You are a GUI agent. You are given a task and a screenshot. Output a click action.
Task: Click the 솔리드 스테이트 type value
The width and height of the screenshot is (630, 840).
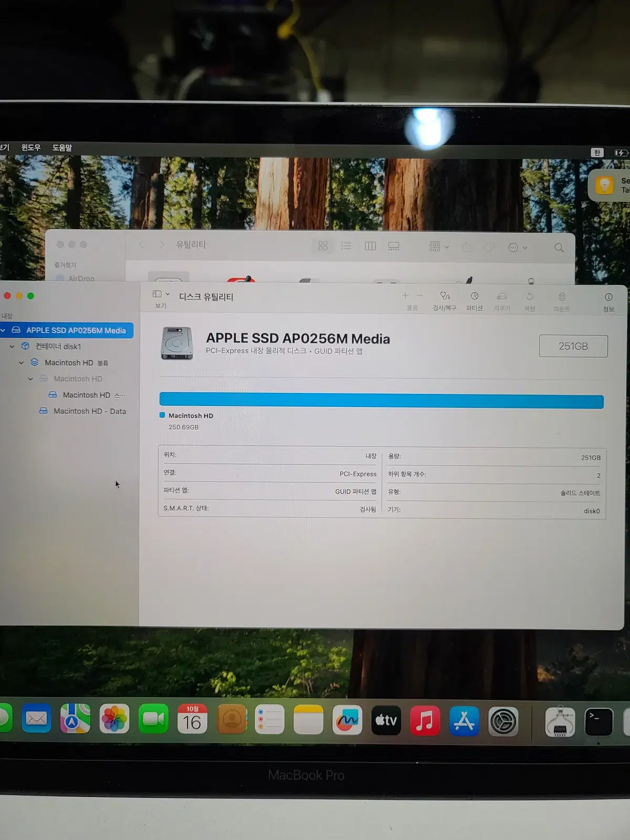(580, 493)
